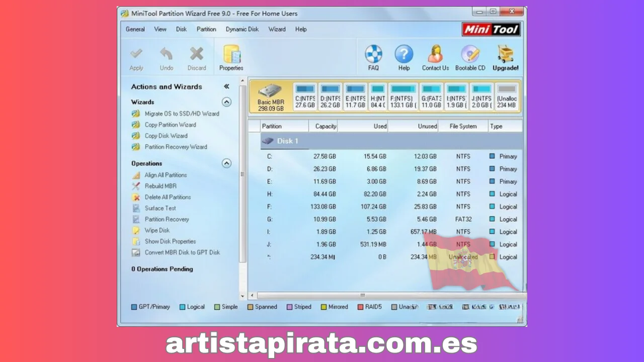Select the I: partition row
This screenshot has height=362, width=644.
[391, 232]
